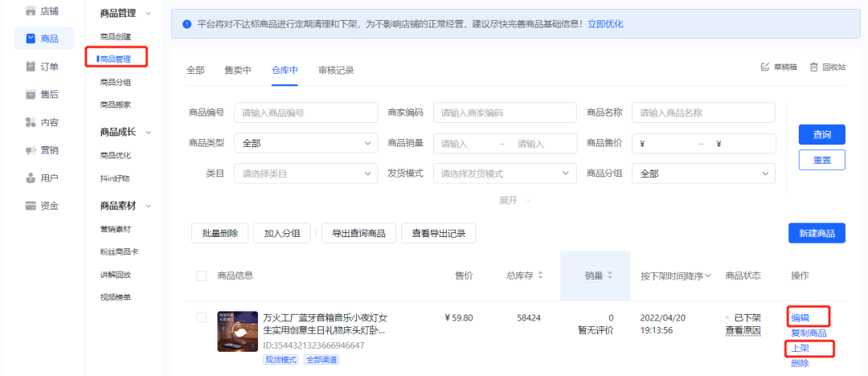Open the 店铺 section in sidebar
This screenshot has width=868, height=376.
43,10
